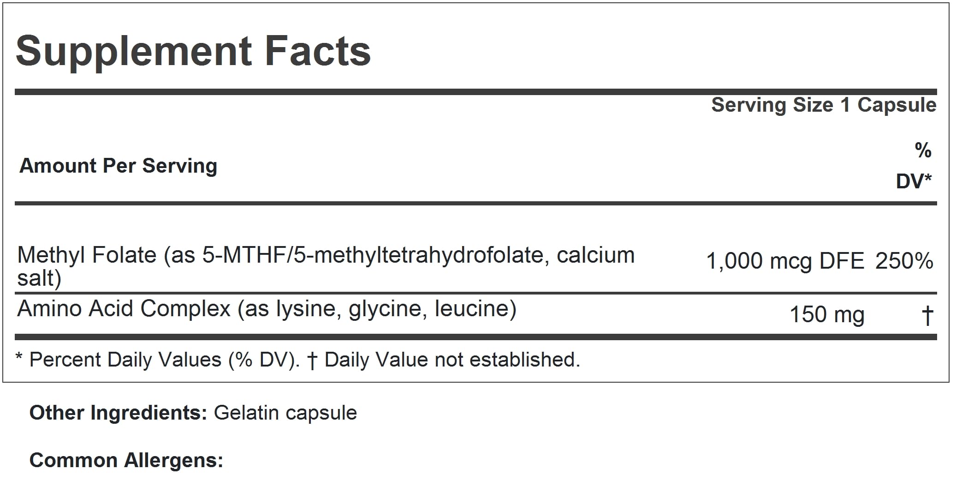This screenshot has width=980, height=487.
Task: Click the Supplement Facts heading
Action: (193, 52)
